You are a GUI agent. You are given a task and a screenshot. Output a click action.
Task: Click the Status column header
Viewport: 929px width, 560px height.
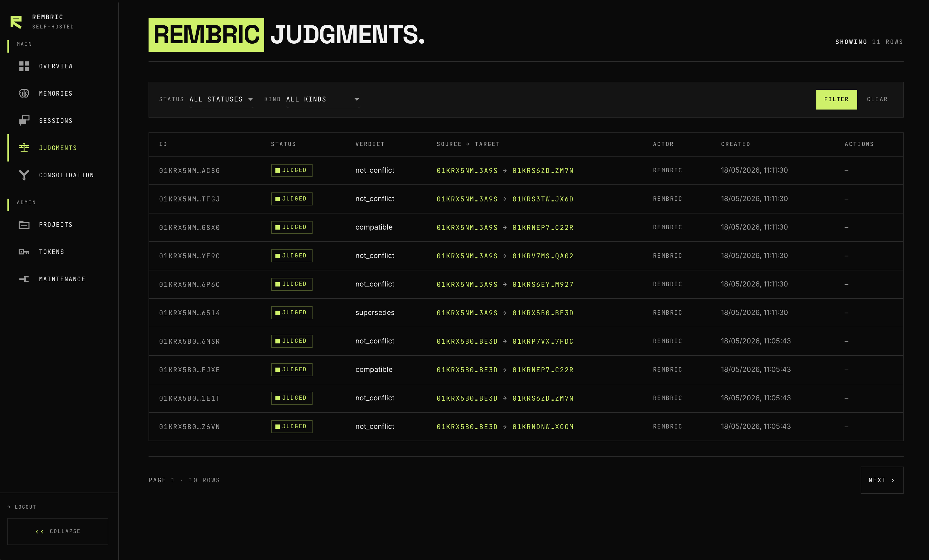[x=283, y=144]
